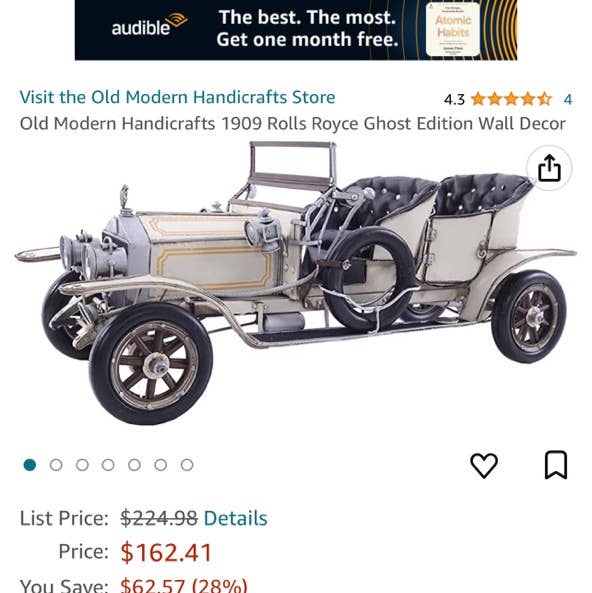Open list price Details link
Image resolution: width=592 pixels, height=593 pixels.
(235, 518)
